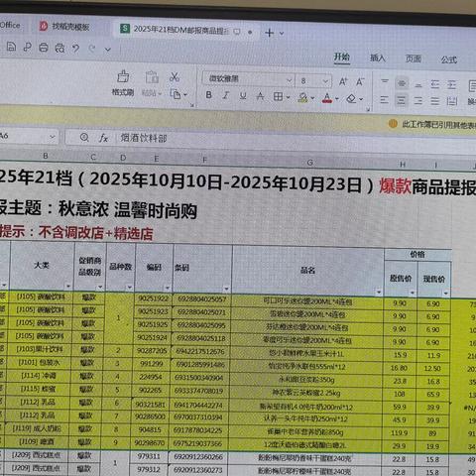Open the Copy options dropdown arrow

click(185, 95)
